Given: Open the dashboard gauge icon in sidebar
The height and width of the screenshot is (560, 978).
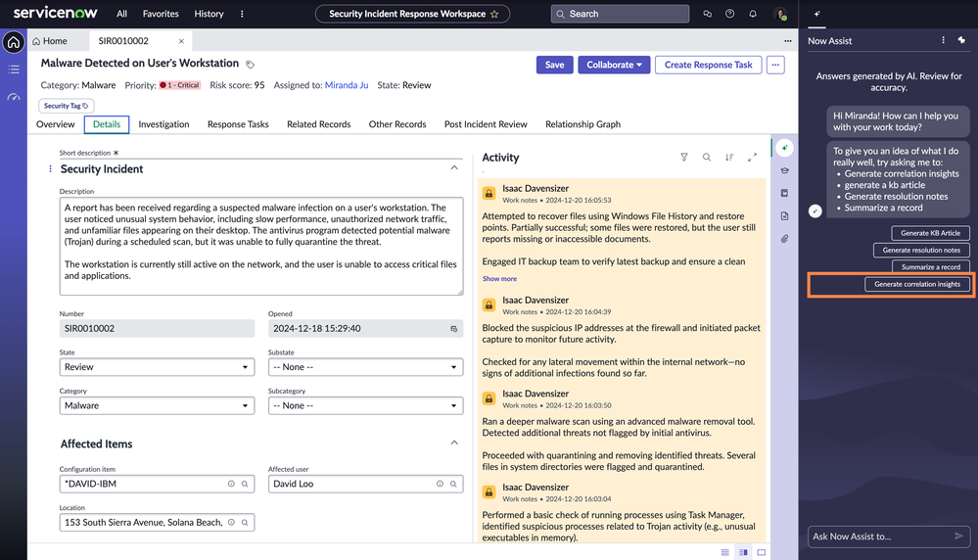Looking at the screenshot, I should 13,97.
